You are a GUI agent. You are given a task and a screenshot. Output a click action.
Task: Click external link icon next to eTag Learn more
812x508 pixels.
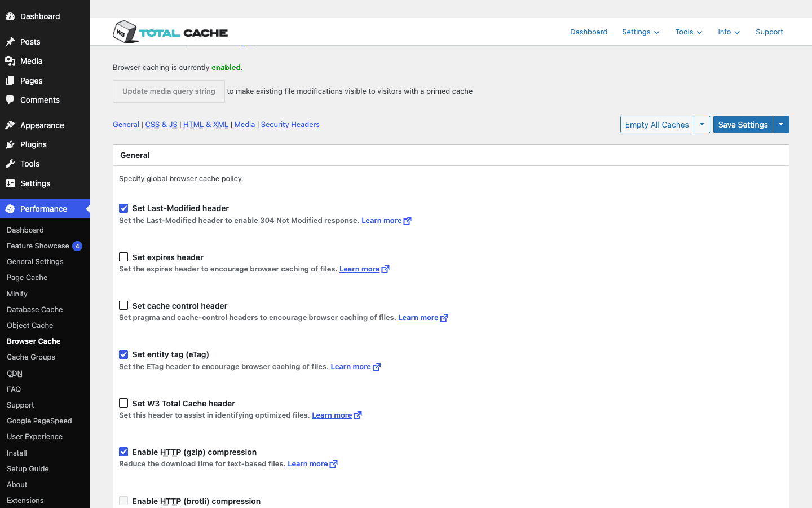[377, 367]
